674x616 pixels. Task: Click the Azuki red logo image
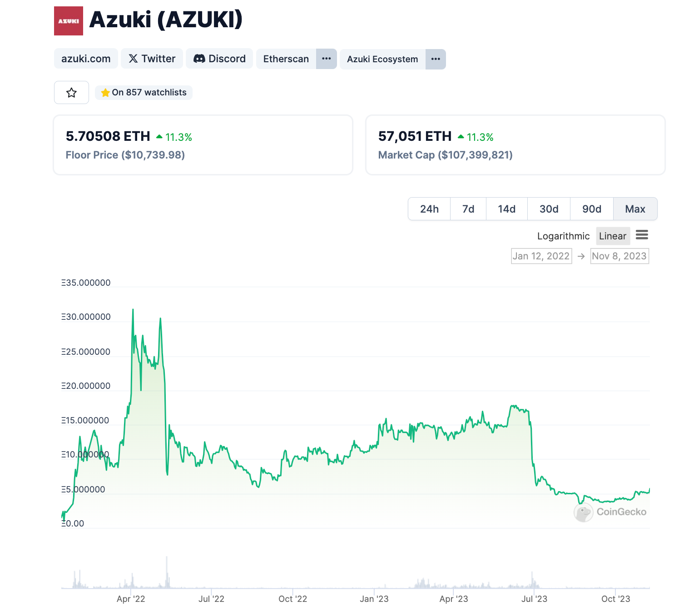tap(68, 21)
